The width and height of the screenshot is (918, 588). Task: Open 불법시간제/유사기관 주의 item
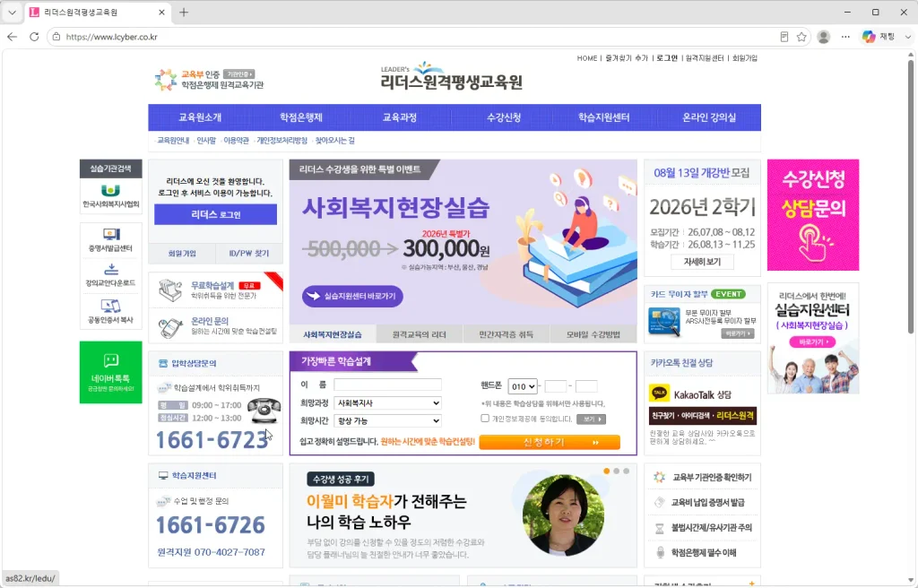tap(703, 528)
